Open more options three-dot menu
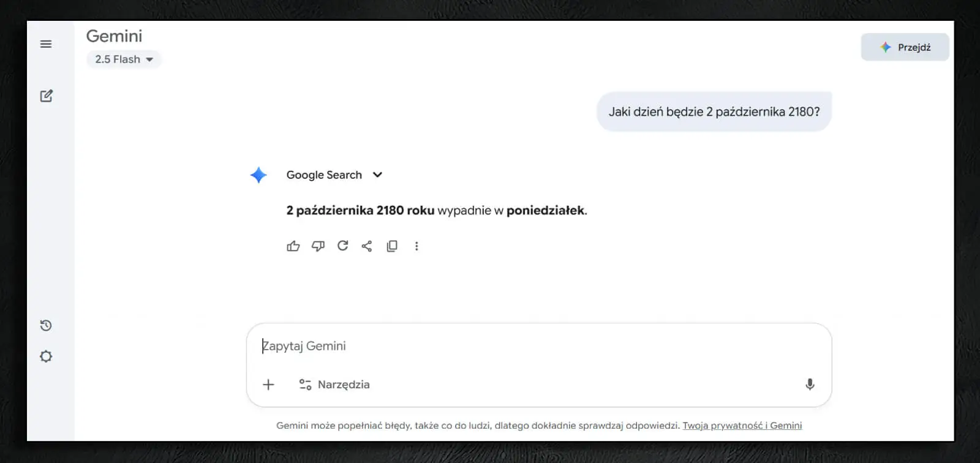The width and height of the screenshot is (980, 463). (417, 246)
